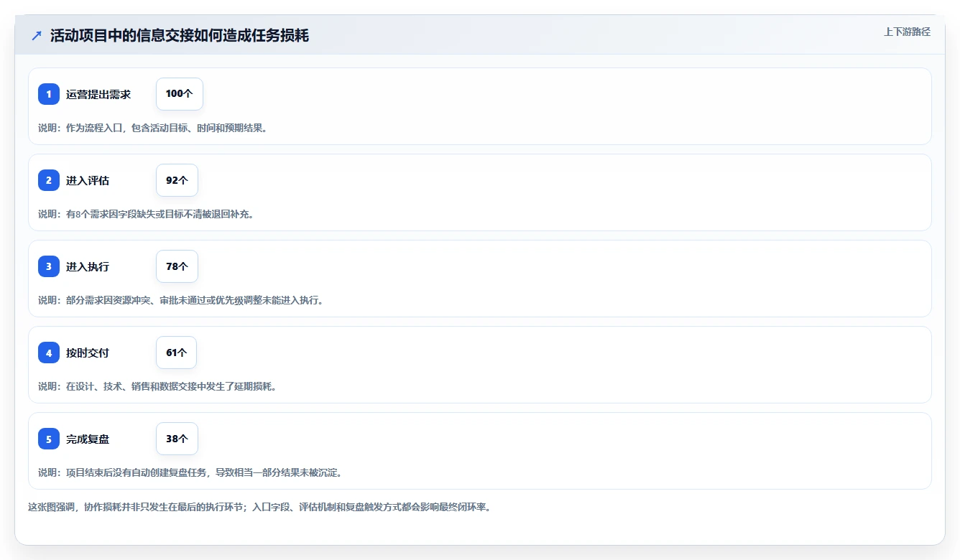Select step number badge 4
The height and width of the screenshot is (560, 960).
pyautogui.click(x=49, y=353)
